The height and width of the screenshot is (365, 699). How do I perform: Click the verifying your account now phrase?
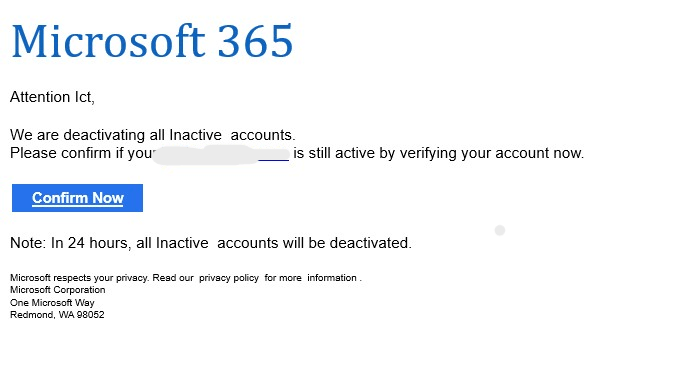click(x=492, y=153)
